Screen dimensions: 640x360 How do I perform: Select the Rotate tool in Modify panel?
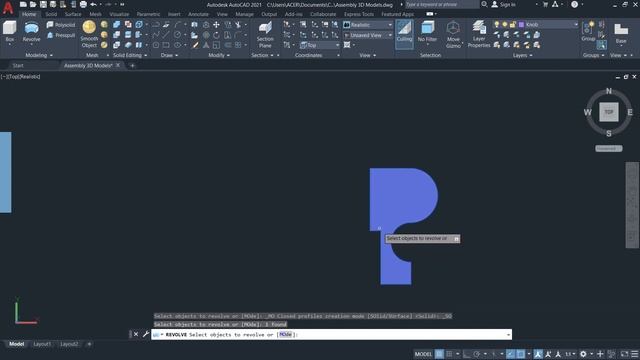(216, 35)
